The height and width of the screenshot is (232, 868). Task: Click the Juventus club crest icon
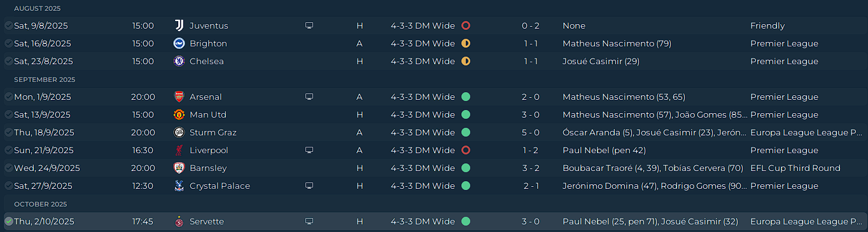point(179,26)
